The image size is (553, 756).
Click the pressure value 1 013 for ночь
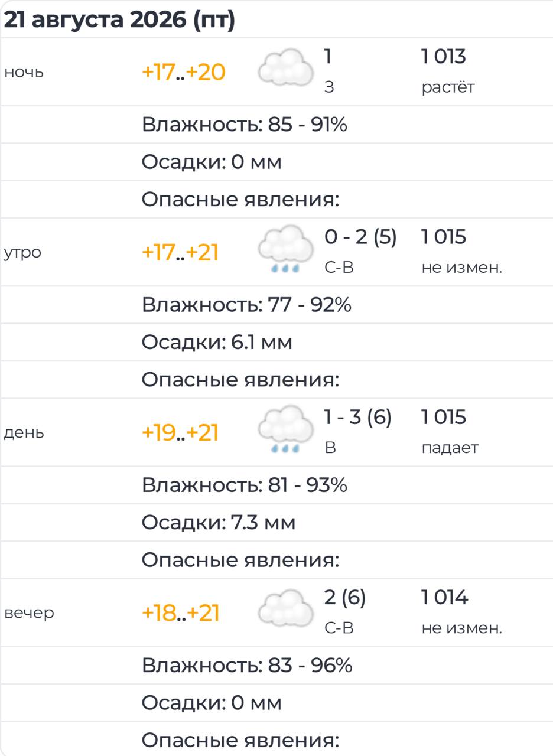coord(444,57)
